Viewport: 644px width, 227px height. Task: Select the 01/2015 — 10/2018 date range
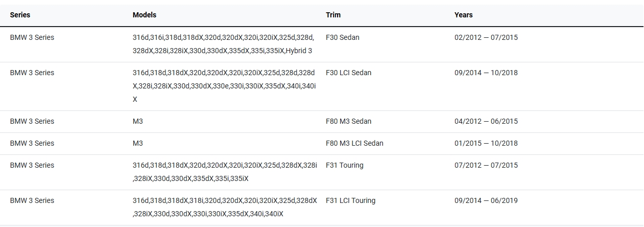486,143
